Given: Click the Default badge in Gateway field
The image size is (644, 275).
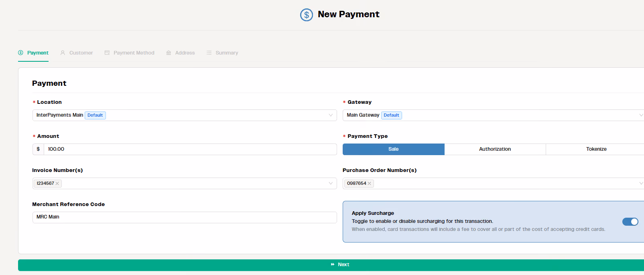Looking at the screenshot, I should tap(391, 115).
